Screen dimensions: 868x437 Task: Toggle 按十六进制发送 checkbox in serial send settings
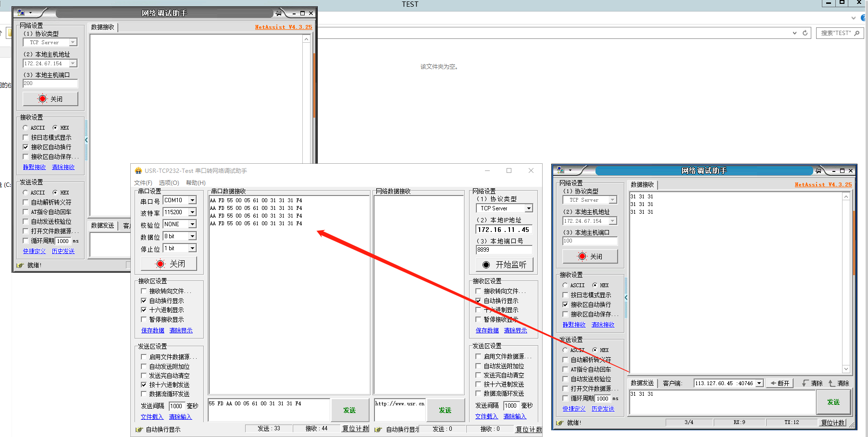point(144,385)
